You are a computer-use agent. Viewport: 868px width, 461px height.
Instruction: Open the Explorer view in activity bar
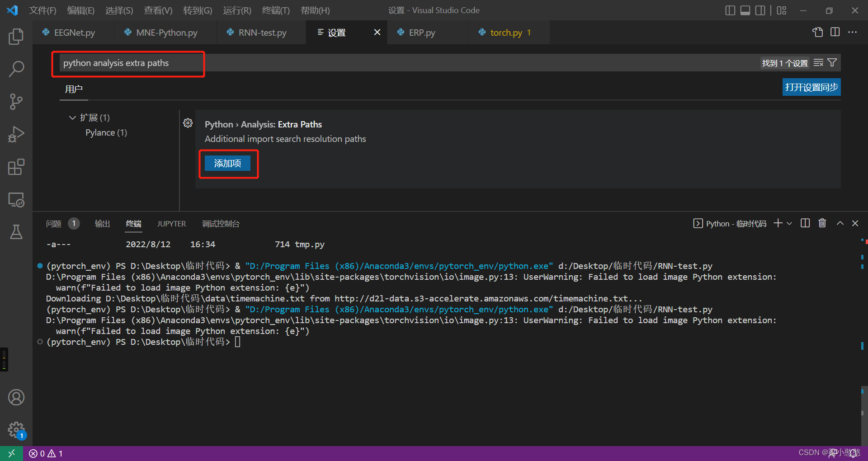16,37
